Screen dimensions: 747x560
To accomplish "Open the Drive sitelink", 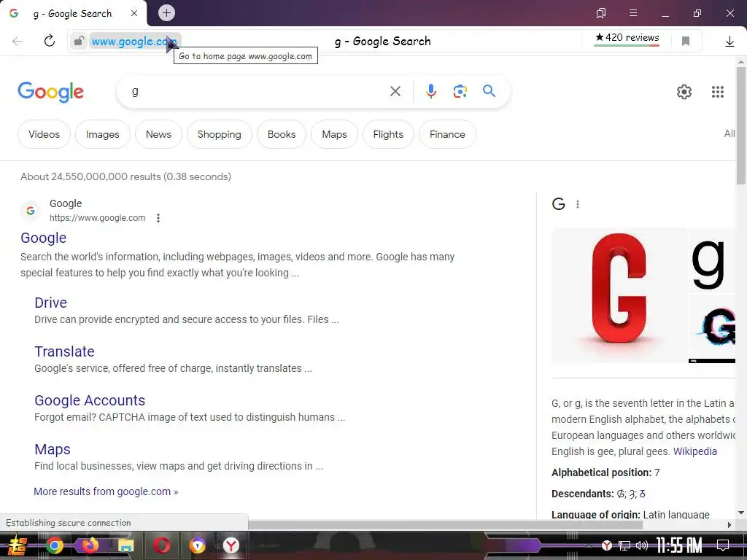I will [50, 303].
